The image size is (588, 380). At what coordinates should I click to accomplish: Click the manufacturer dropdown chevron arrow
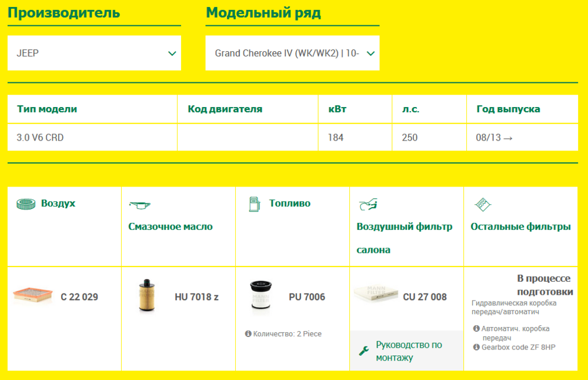(x=172, y=54)
